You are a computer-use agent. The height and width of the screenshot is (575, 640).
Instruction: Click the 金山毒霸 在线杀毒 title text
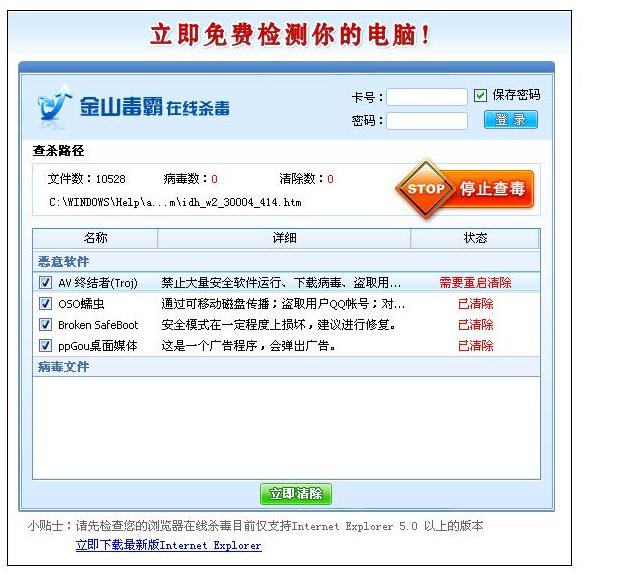click(155, 107)
